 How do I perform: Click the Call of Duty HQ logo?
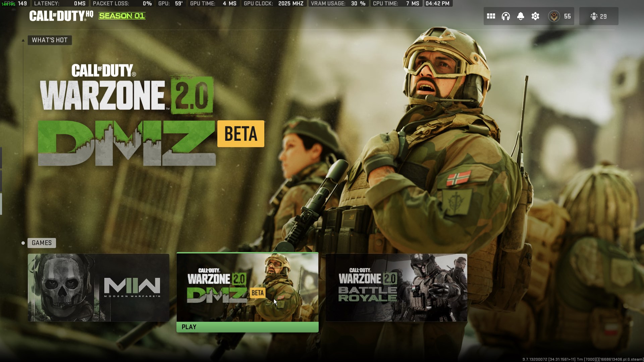coord(61,16)
